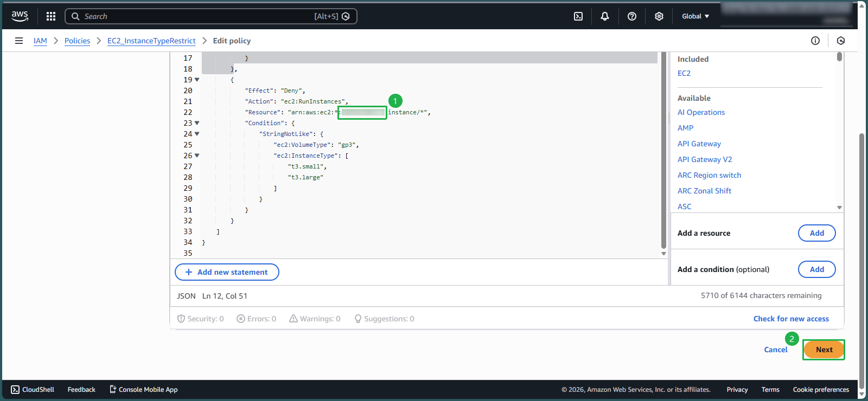
Task: Click "Deny" value on line 20
Action: click(x=291, y=90)
